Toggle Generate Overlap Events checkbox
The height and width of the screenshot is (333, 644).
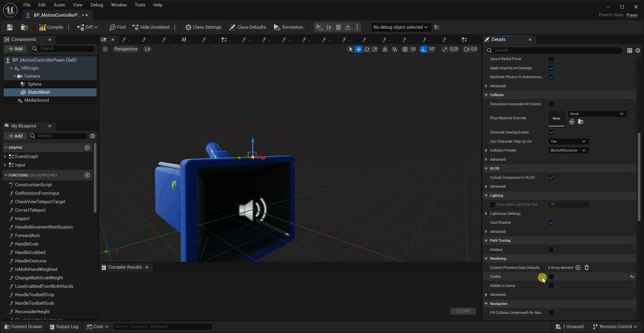[551, 132]
